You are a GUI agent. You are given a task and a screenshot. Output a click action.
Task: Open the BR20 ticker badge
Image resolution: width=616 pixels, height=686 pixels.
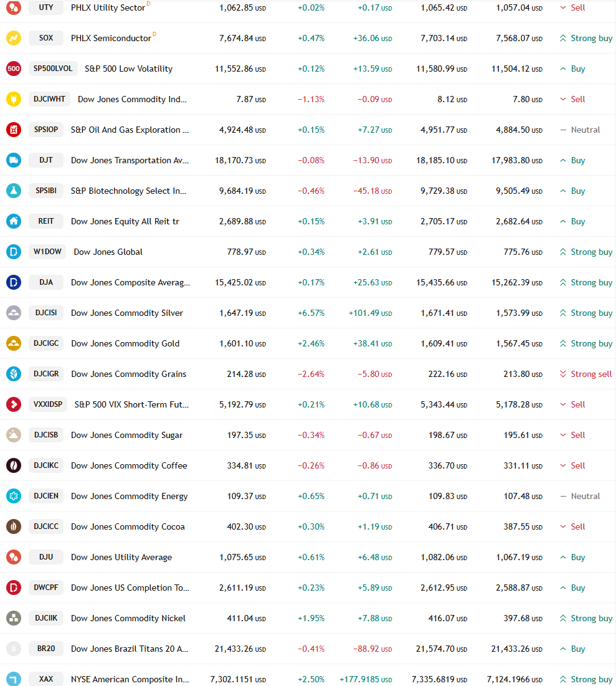[x=46, y=649]
